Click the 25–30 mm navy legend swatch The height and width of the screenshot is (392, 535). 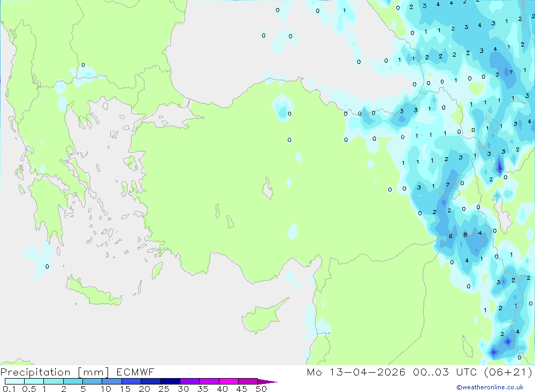tap(170, 381)
